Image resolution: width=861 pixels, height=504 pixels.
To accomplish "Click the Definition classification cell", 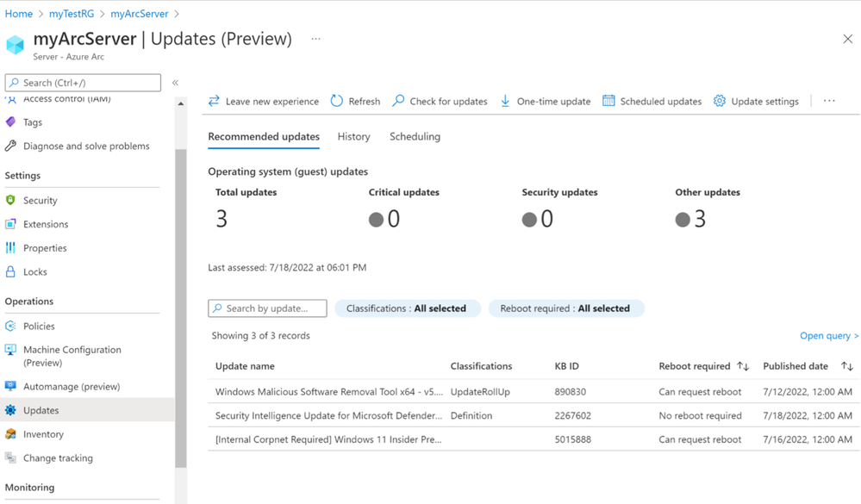I will click(x=471, y=415).
